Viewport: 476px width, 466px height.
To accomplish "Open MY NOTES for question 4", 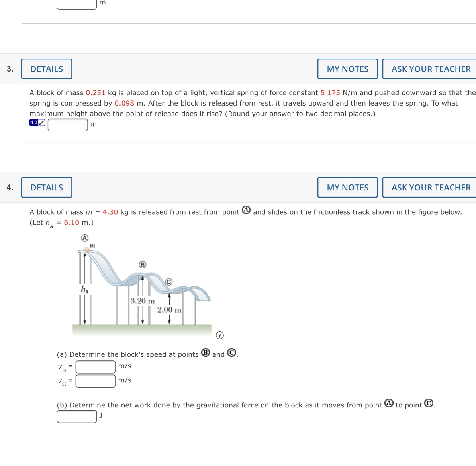I will pyautogui.click(x=347, y=187).
